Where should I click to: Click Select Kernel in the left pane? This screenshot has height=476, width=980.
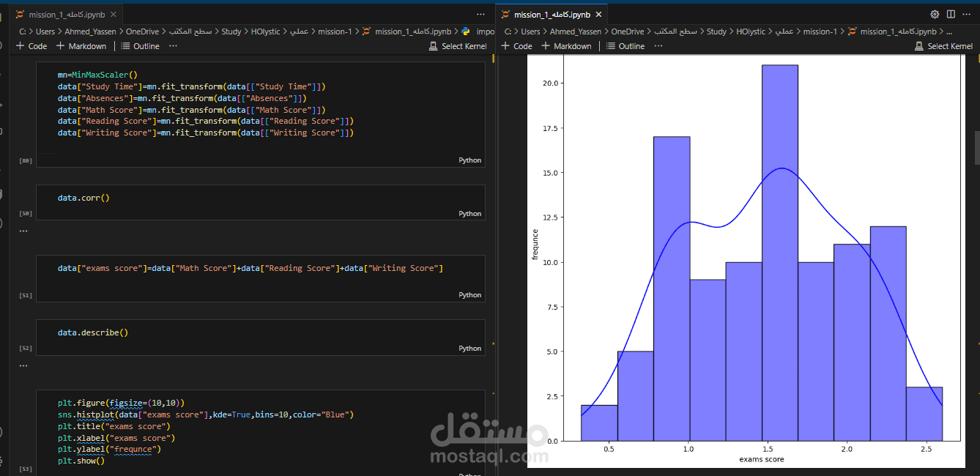pyautogui.click(x=458, y=46)
